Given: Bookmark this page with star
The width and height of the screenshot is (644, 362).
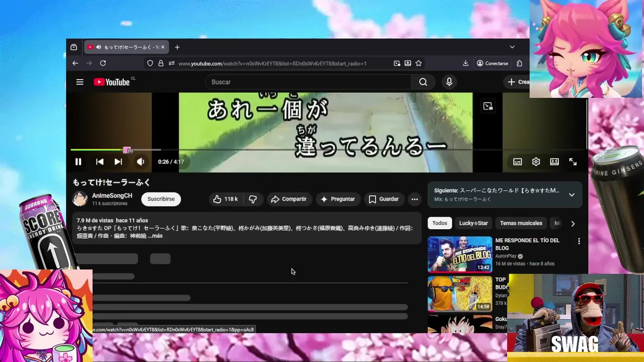Looking at the screenshot, I should 419,63.
